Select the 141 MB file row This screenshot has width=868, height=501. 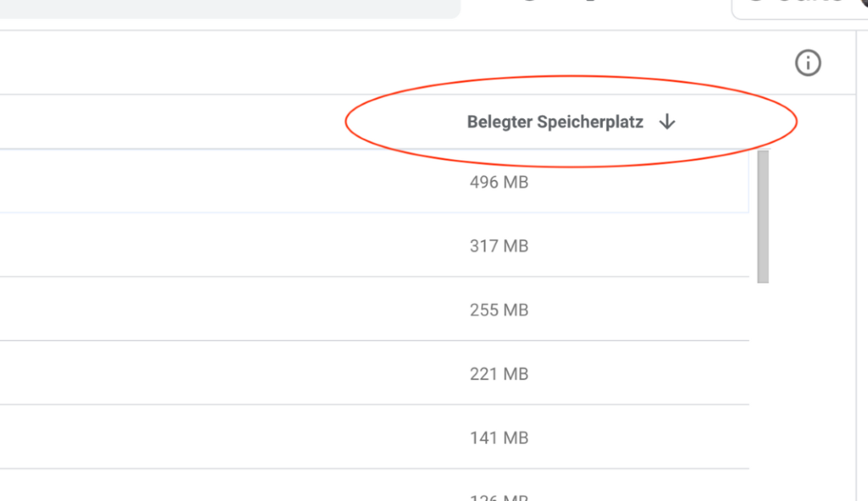click(x=375, y=437)
